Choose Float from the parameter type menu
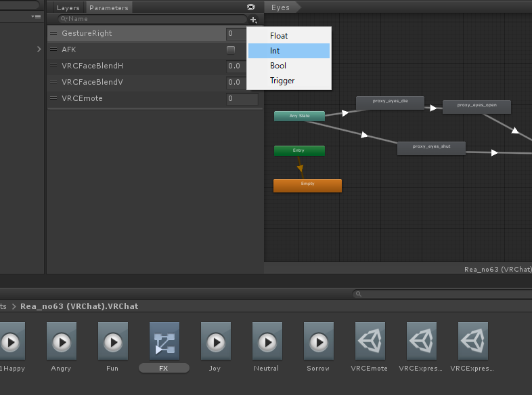532x395 pixels. [x=289, y=36]
